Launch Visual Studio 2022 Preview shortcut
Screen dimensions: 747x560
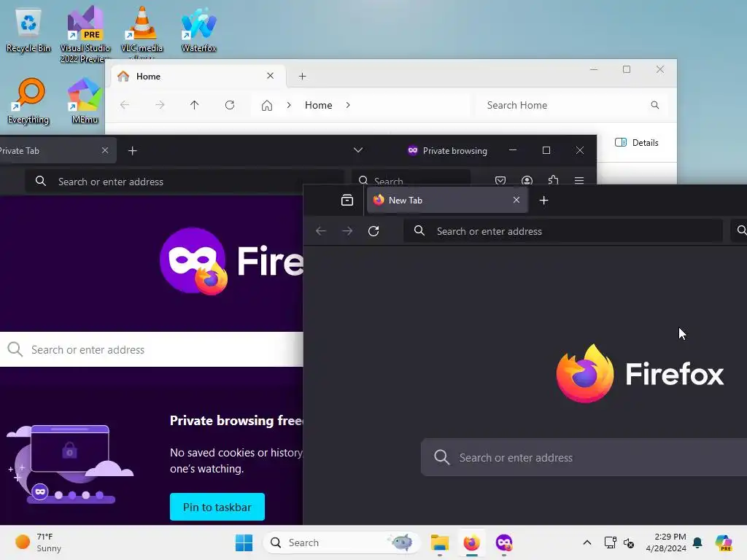click(x=85, y=34)
